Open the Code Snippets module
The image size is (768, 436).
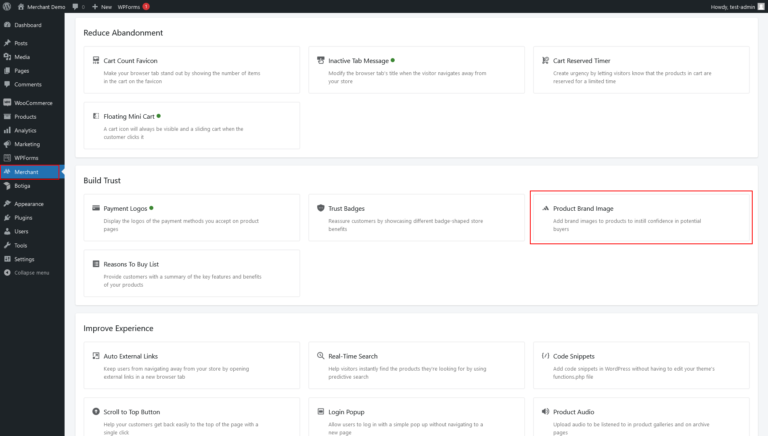coord(641,365)
